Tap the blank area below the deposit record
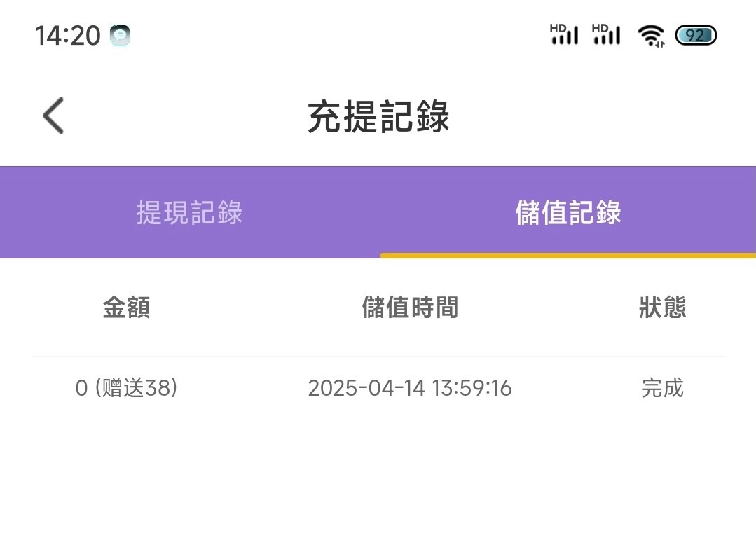Image resolution: width=756 pixels, height=538 pixels. (x=378, y=476)
